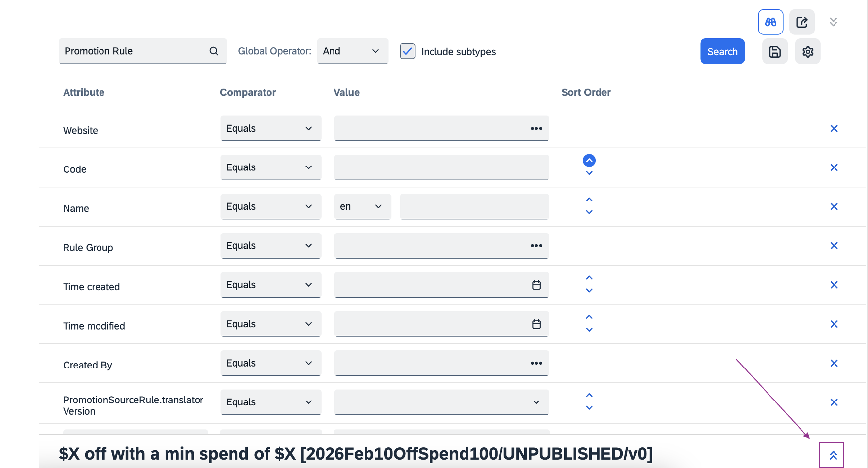Select ascending sort for Code attribute
This screenshot has height=468, width=868.
pos(589,161)
